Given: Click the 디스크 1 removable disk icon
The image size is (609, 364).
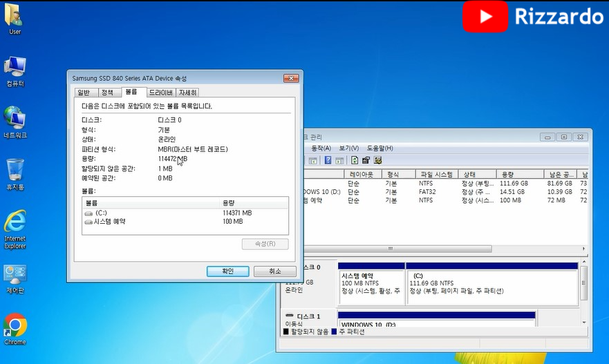Looking at the screenshot, I should pos(290,316).
